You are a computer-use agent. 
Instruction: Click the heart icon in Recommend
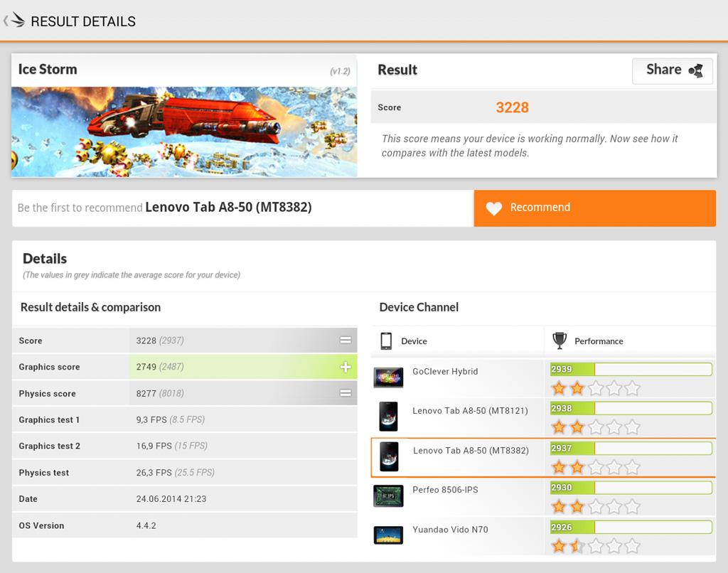coord(494,208)
